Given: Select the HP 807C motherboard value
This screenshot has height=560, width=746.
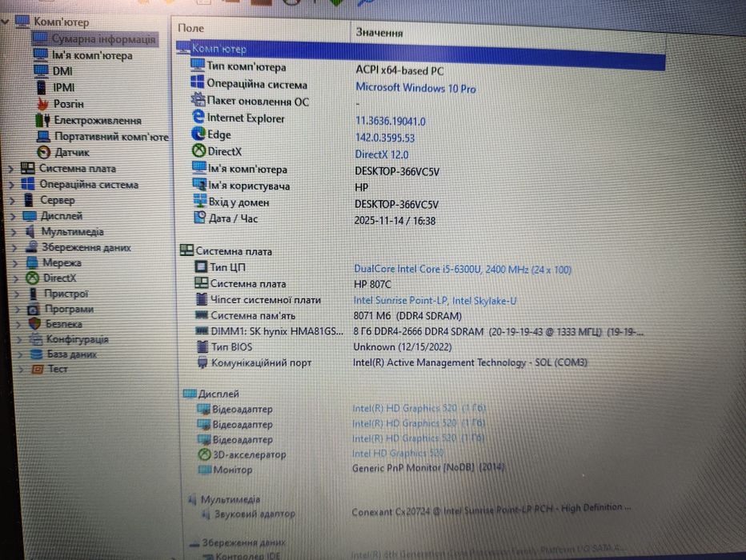Looking at the screenshot, I should point(372,284).
